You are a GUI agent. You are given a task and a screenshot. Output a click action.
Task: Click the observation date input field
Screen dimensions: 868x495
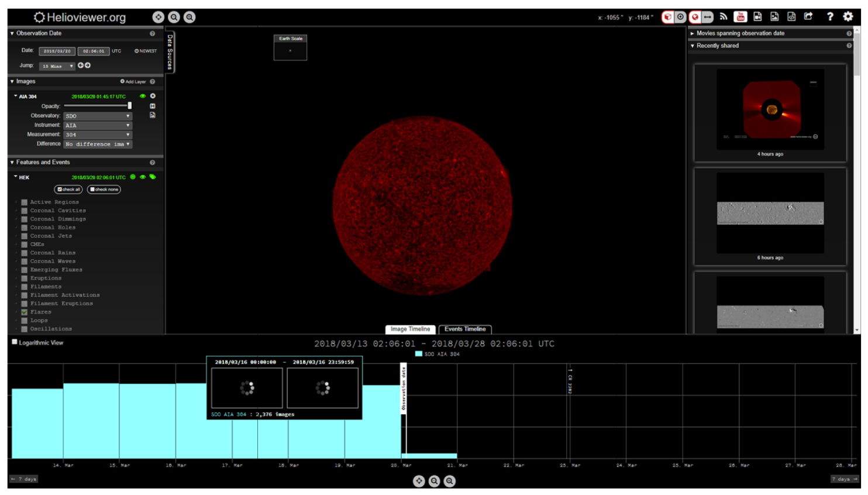pos(57,51)
